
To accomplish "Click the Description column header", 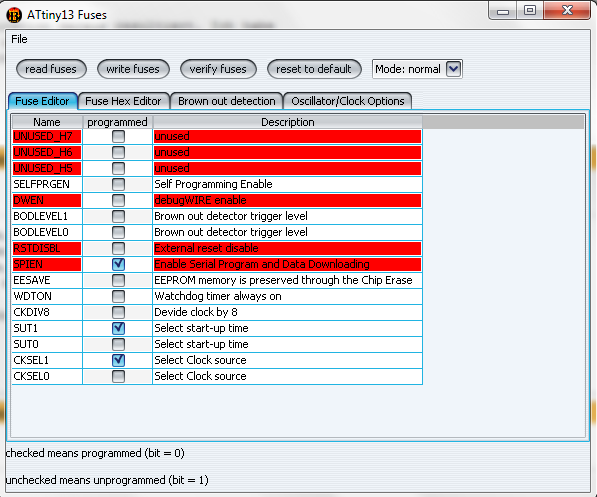I will click(287, 122).
